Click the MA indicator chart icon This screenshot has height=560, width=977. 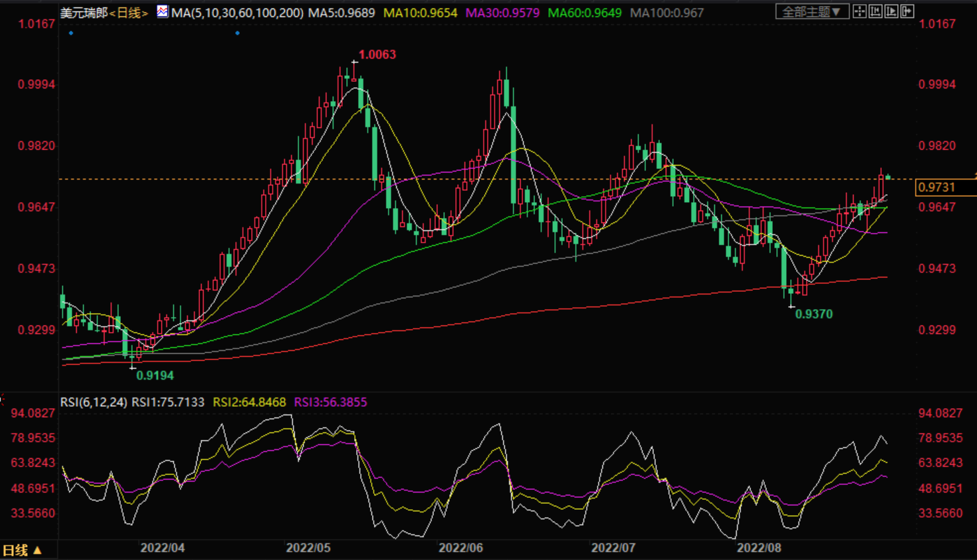click(x=163, y=11)
